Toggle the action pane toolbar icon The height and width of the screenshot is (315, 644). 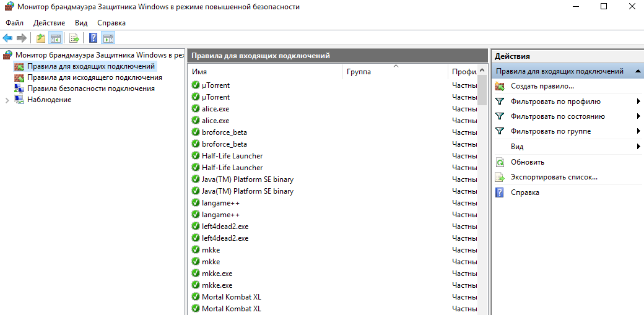coord(108,38)
